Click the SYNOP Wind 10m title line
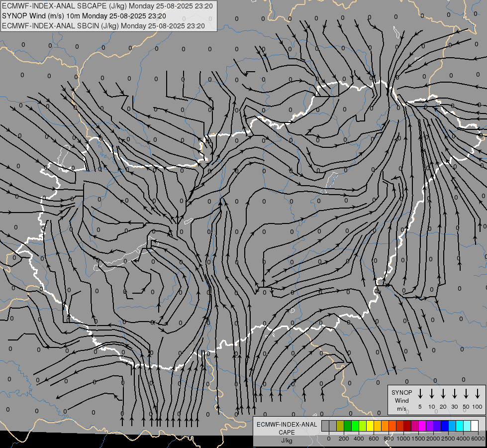Screen dimensions: 487x448 pyautogui.click(x=84, y=16)
